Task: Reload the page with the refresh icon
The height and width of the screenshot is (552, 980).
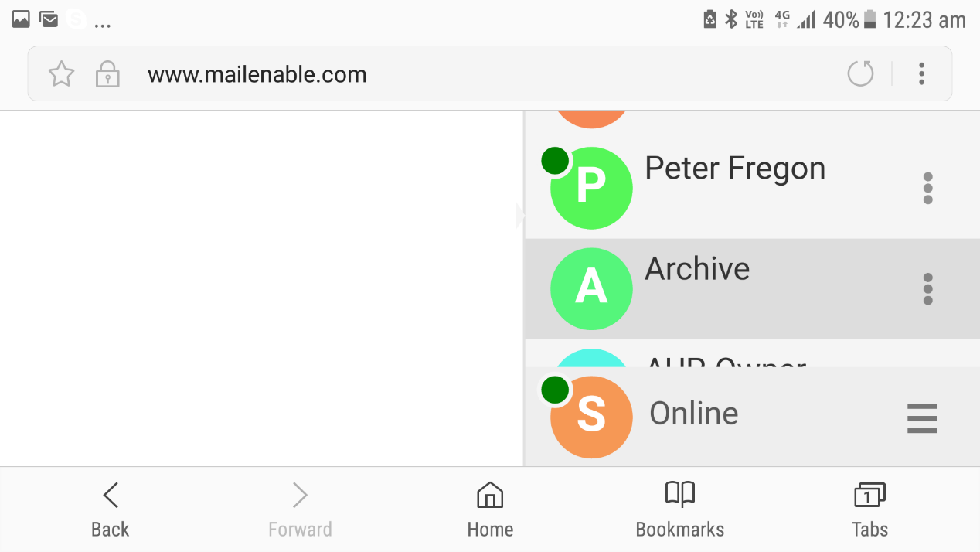Action: click(860, 73)
